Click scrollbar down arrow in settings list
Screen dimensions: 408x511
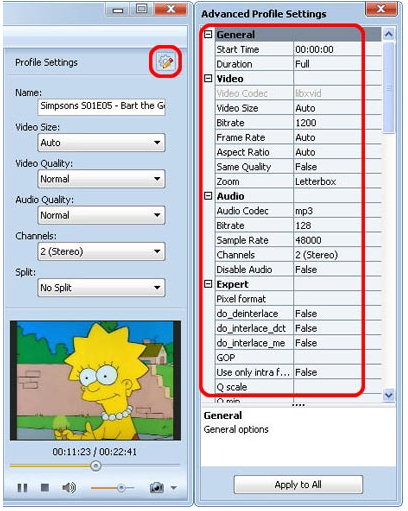388,395
